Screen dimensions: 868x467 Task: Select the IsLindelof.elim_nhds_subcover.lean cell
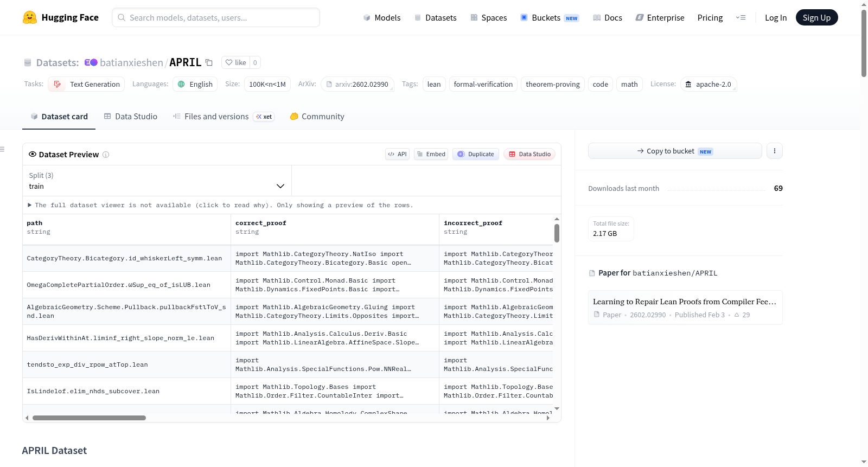(x=126, y=391)
